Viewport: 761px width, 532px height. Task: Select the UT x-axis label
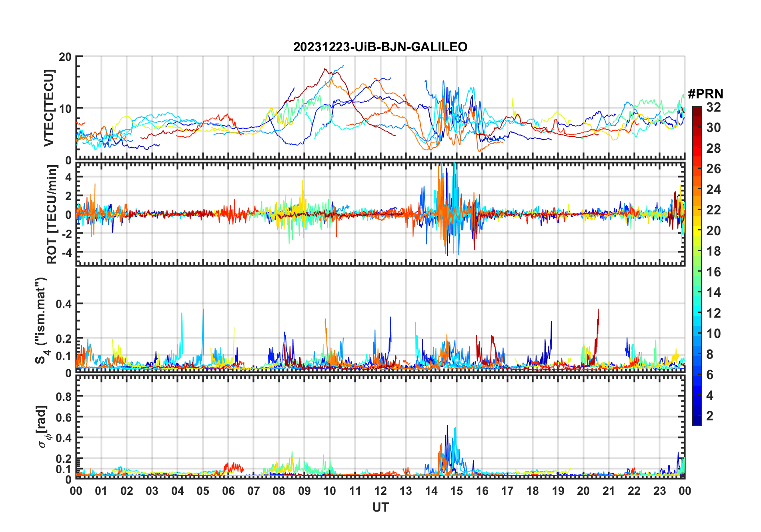[380, 507]
